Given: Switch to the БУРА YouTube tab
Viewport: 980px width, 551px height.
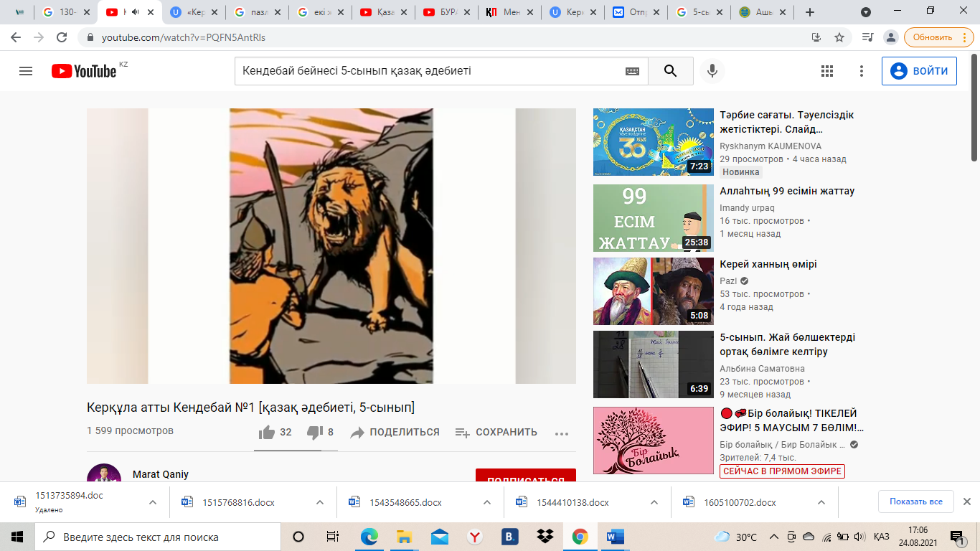Looking at the screenshot, I should [447, 12].
